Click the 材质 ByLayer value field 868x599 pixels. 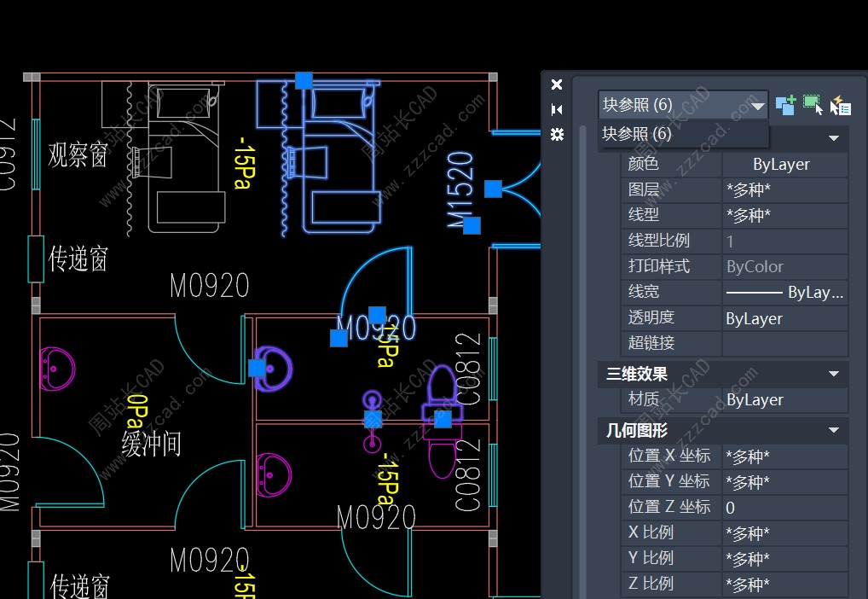tap(784, 399)
